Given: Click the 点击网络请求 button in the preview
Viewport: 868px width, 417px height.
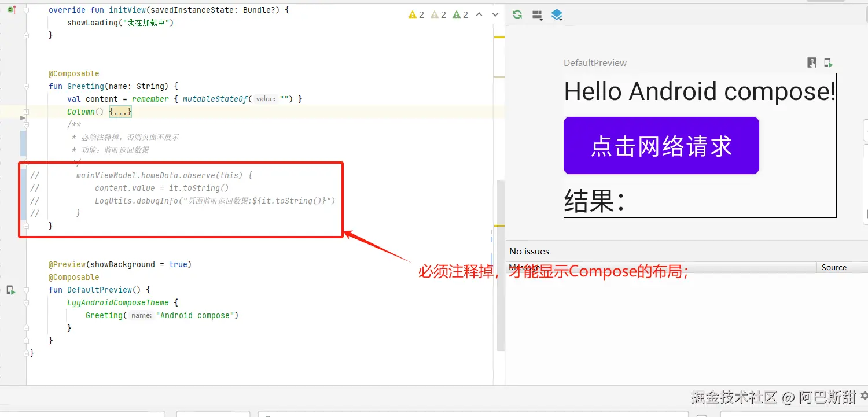Looking at the screenshot, I should click(661, 146).
